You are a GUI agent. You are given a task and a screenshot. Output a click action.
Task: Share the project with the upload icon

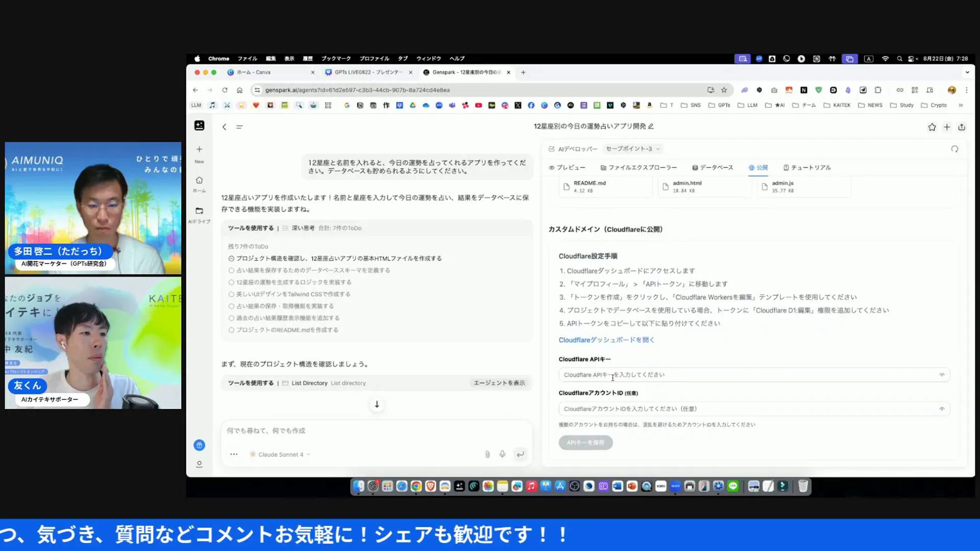pos(962,127)
